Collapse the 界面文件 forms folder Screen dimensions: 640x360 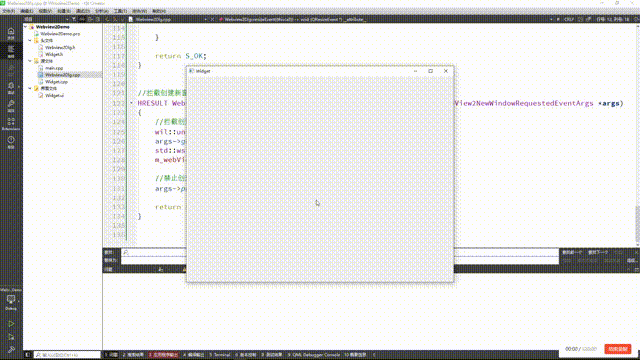tap(30, 88)
